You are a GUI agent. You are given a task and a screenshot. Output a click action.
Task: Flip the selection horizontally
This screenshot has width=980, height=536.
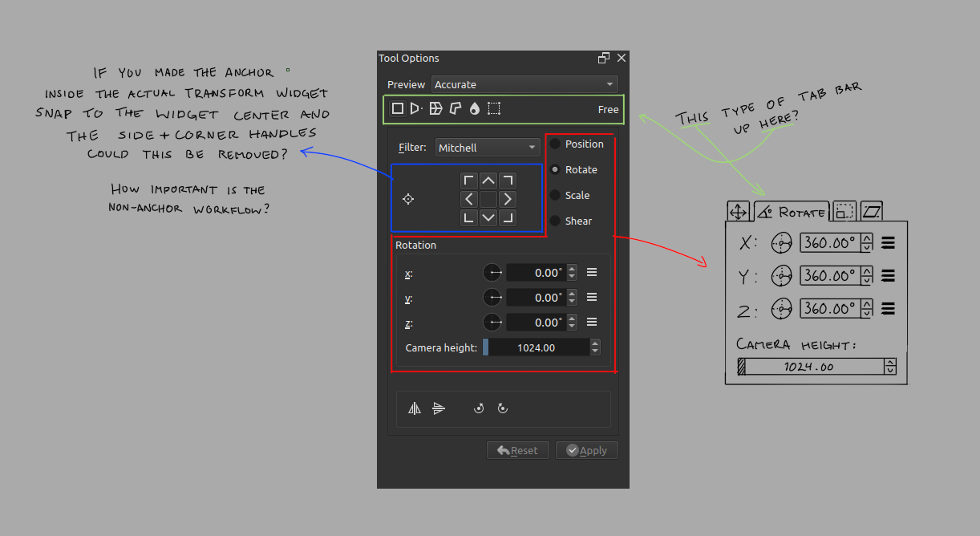point(415,408)
